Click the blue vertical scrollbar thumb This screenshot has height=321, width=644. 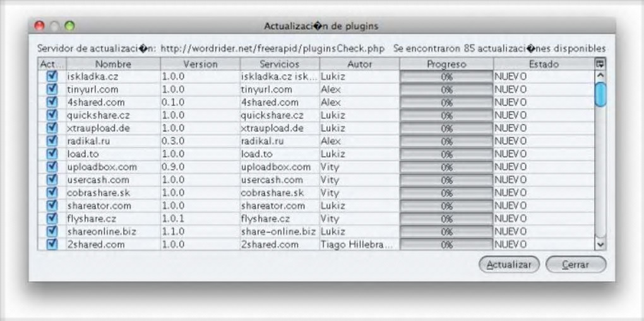(600, 95)
